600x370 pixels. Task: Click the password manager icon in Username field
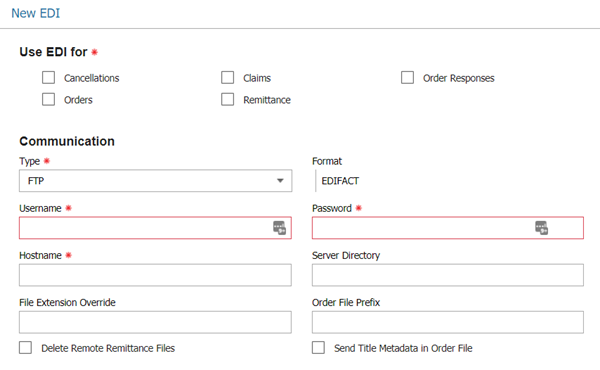coord(279,228)
